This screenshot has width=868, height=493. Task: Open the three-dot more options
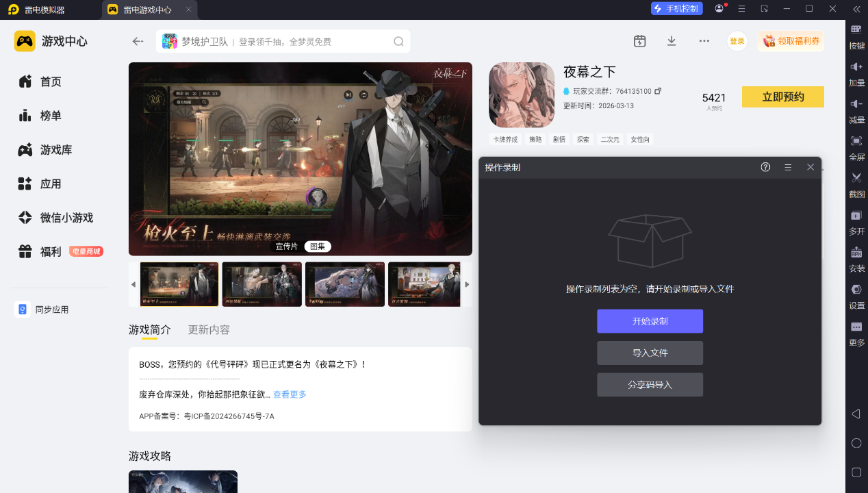click(x=704, y=41)
